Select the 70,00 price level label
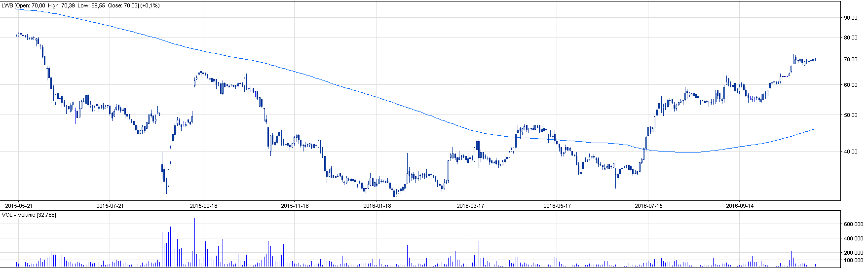 click(x=850, y=59)
